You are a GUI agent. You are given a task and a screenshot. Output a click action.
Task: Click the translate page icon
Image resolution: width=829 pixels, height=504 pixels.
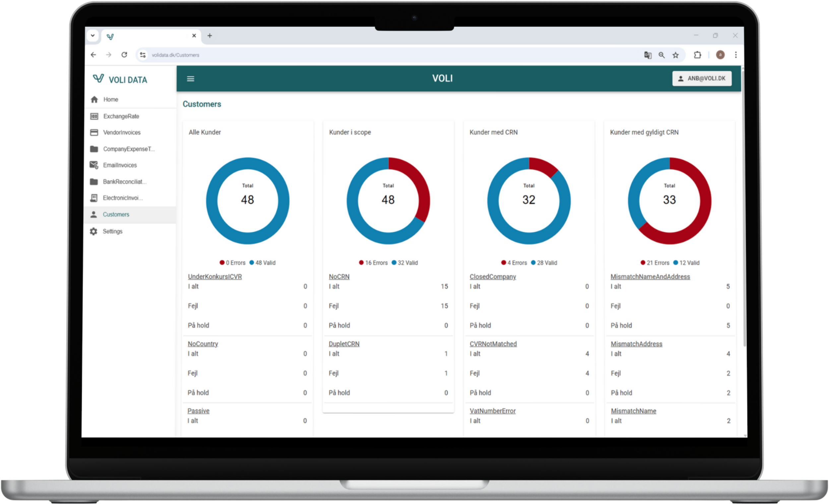[x=648, y=55]
